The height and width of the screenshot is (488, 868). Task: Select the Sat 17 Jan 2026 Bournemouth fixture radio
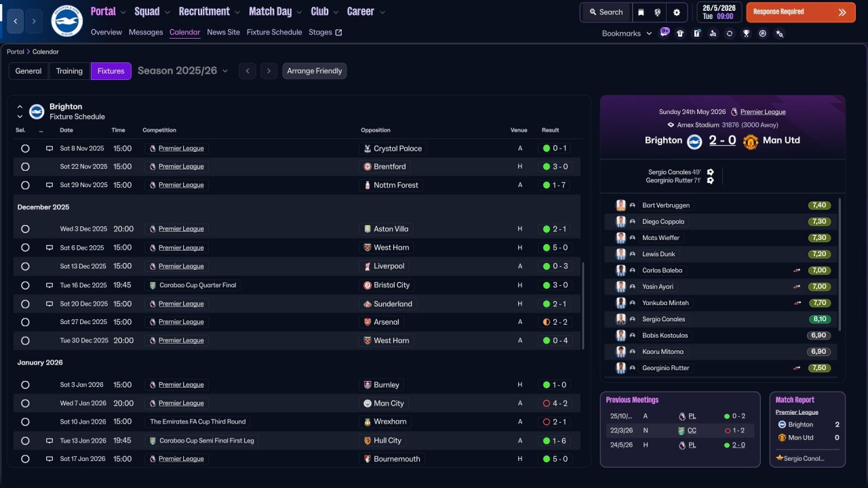[25, 459]
